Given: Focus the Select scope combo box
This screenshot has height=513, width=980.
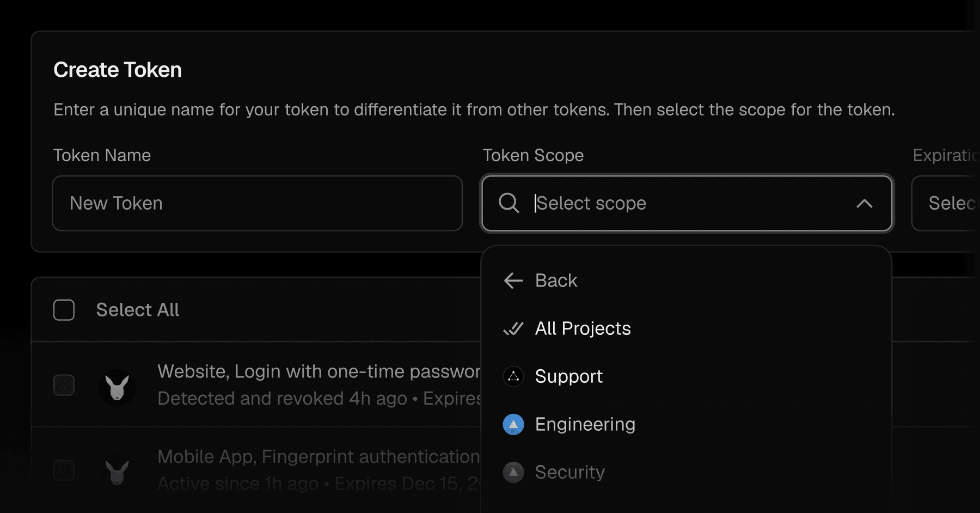Looking at the screenshot, I should coord(687,203).
